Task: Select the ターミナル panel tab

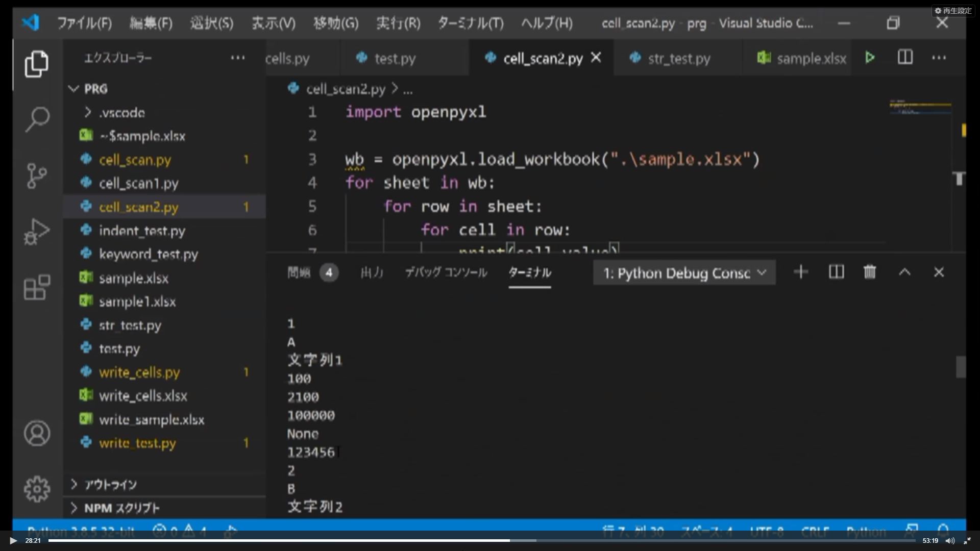Action: coord(530,272)
